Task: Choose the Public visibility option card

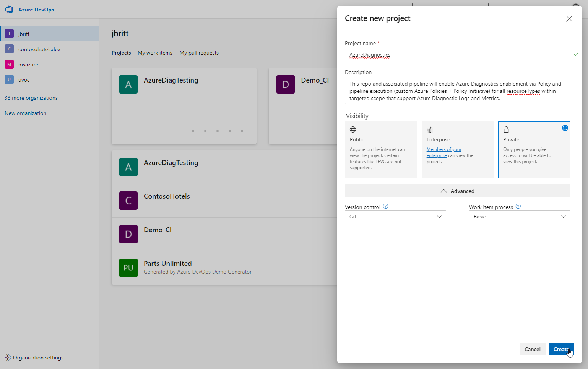Action: (x=381, y=150)
